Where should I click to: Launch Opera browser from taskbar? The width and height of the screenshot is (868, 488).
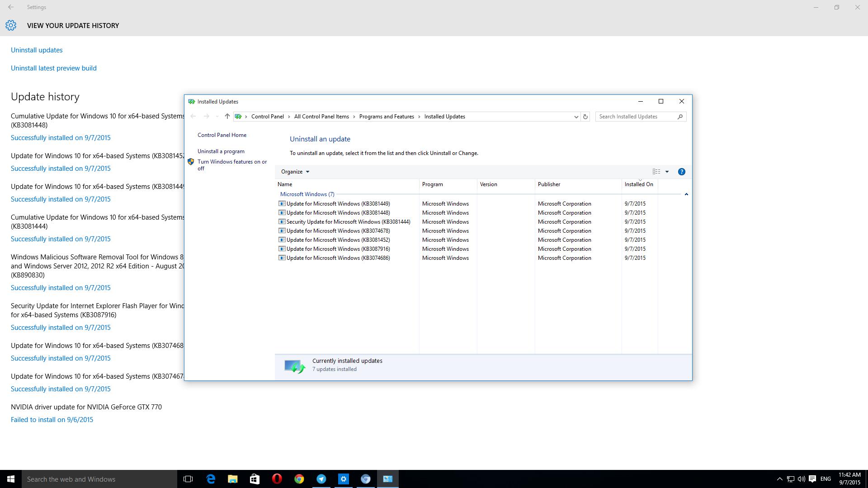point(277,479)
